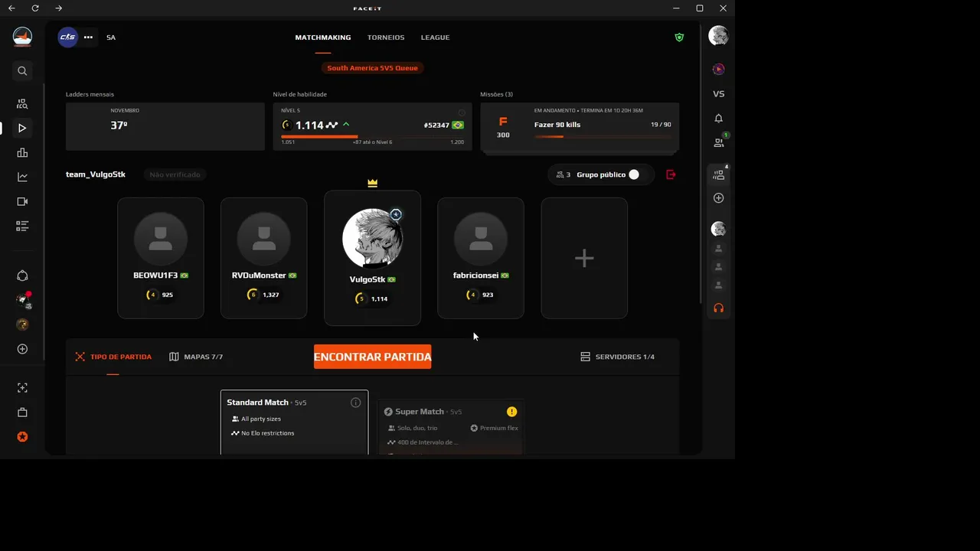
Task: Click the add club plus icon in left sidebar
Action: (x=22, y=349)
